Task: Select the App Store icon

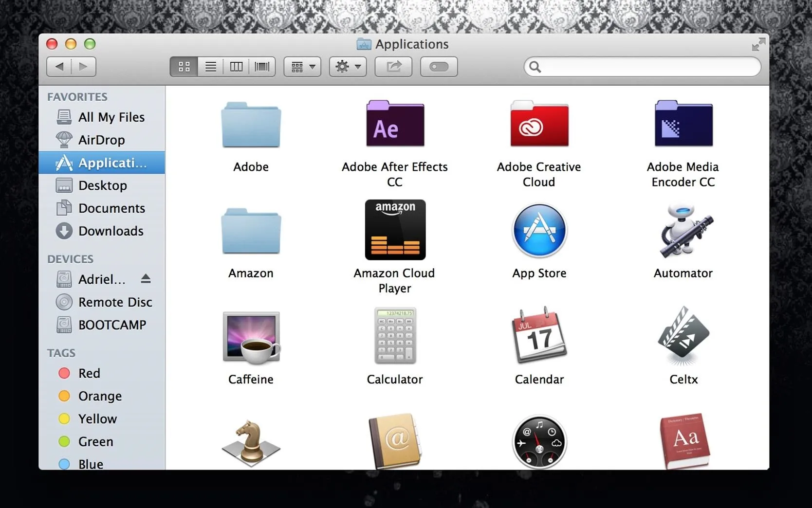Action: pyautogui.click(x=539, y=231)
